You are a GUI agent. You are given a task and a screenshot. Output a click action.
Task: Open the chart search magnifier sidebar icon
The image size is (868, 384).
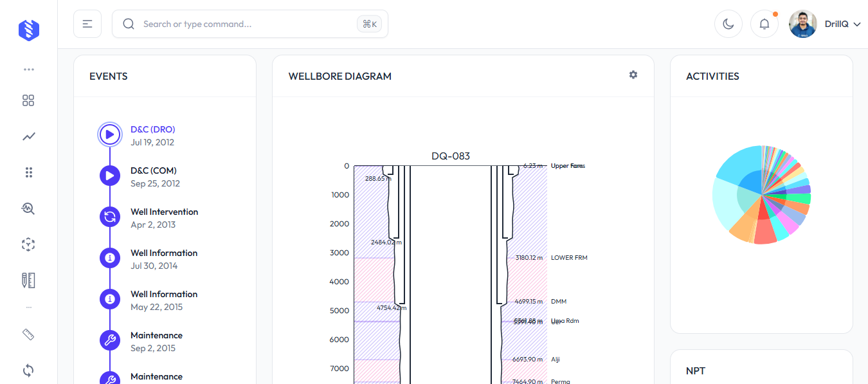28,208
